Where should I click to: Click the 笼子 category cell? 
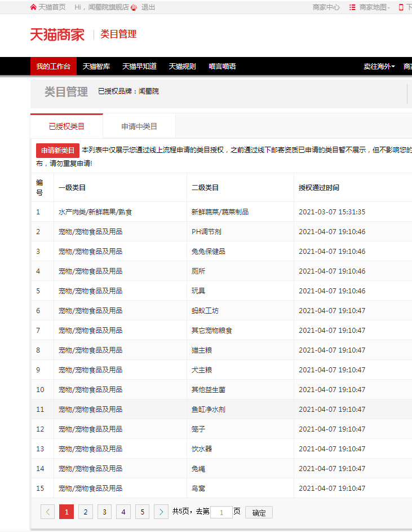point(198,429)
